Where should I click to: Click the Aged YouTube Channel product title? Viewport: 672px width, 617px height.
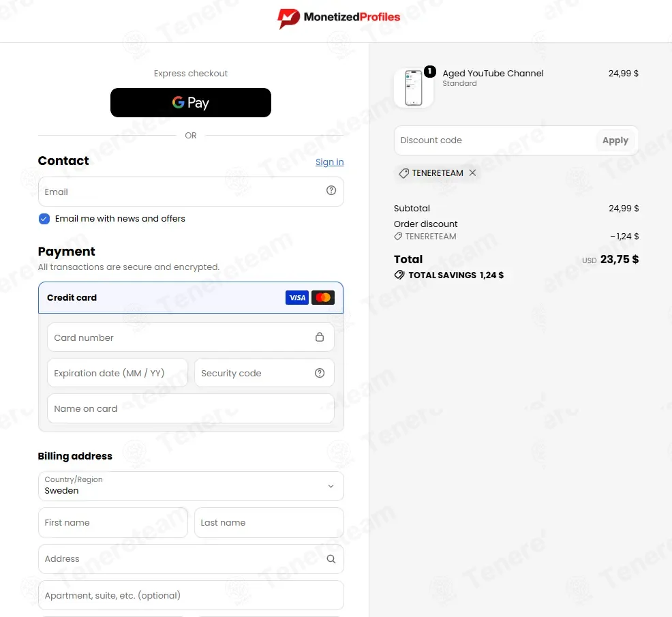[x=493, y=74]
